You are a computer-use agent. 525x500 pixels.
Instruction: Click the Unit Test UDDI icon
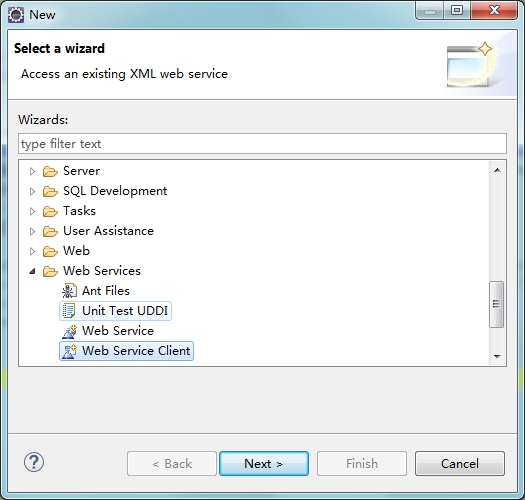(x=69, y=311)
